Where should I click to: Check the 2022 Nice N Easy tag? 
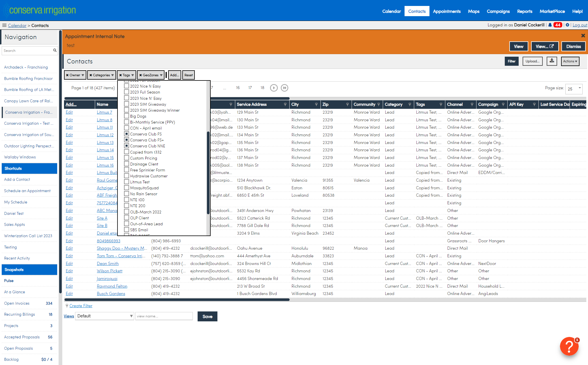coord(127,86)
